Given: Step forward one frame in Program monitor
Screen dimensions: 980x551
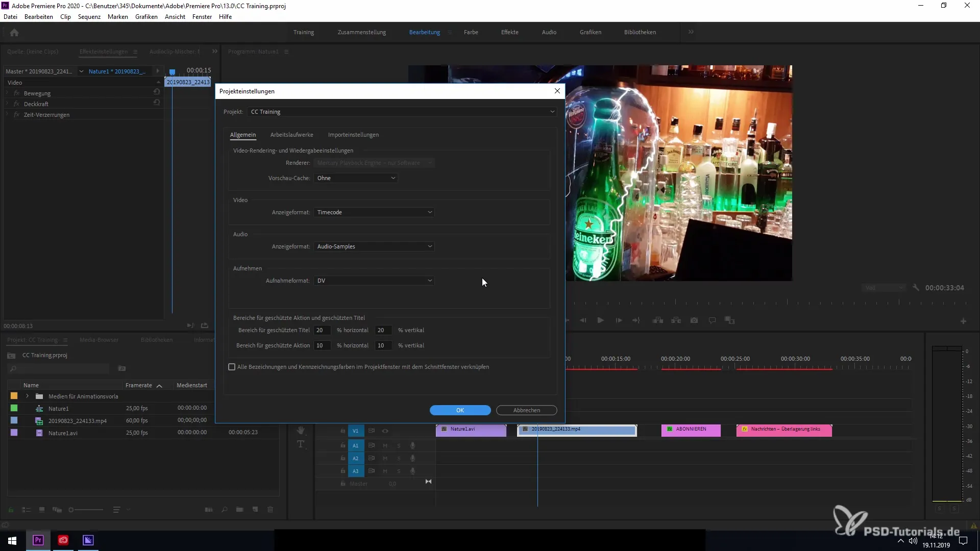Looking at the screenshot, I should click(x=619, y=320).
